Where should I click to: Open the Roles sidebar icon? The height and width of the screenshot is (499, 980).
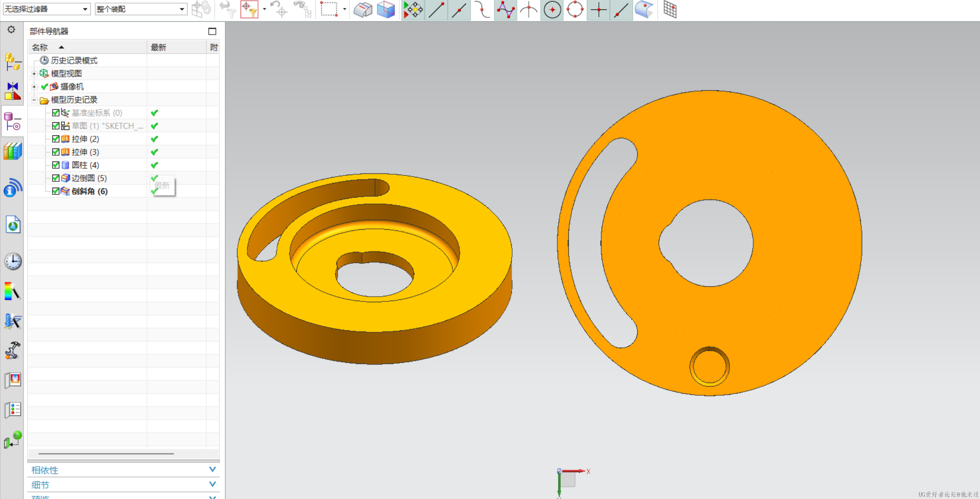[13, 380]
